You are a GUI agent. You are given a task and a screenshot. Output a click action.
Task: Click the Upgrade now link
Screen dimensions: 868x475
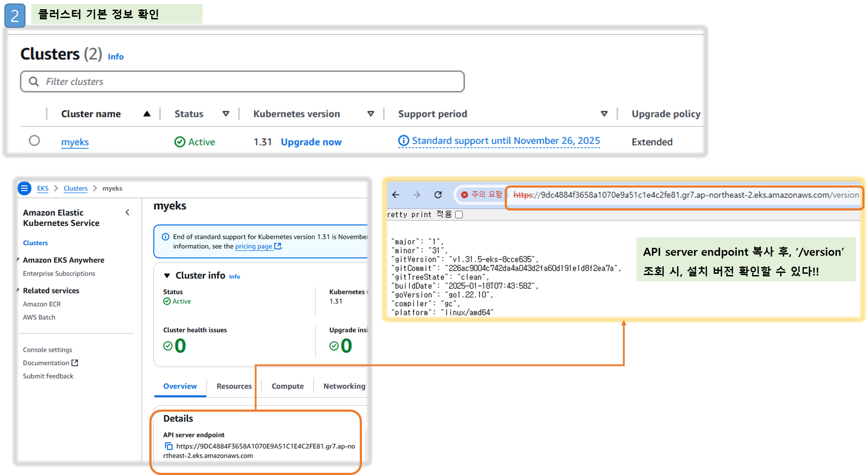(311, 142)
